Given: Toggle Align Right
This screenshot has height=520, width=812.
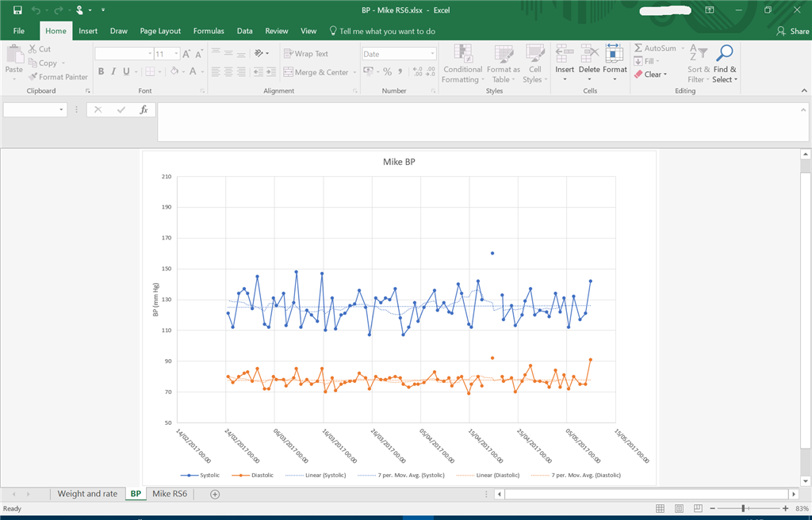Looking at the screenshot, I should pos(241,72).
